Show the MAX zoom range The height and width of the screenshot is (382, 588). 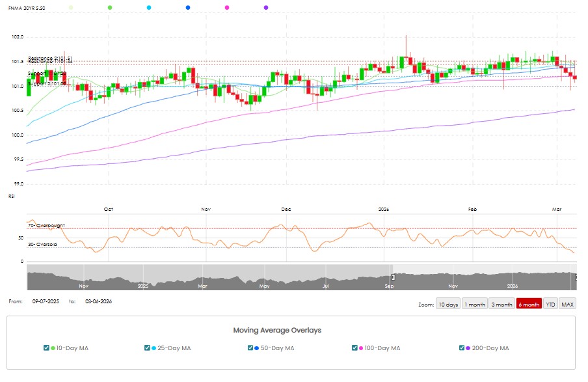click(x=568, y=305)
